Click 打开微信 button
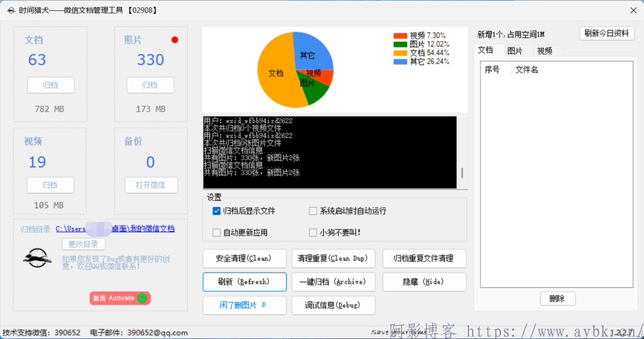 pos(151,185)
